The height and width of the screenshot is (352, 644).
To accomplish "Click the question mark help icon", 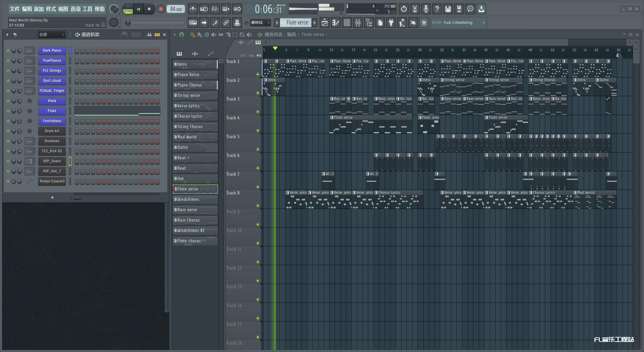I will pyautogui.click(x=437, y=9).
